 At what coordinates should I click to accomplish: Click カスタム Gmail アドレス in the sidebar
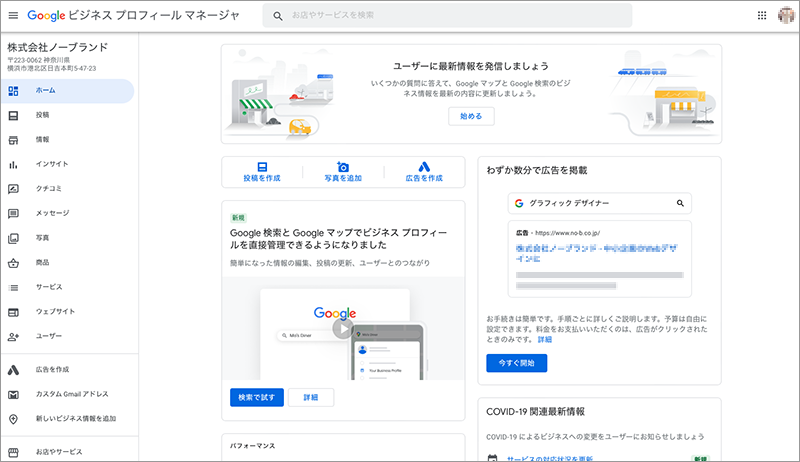(72, 394)
